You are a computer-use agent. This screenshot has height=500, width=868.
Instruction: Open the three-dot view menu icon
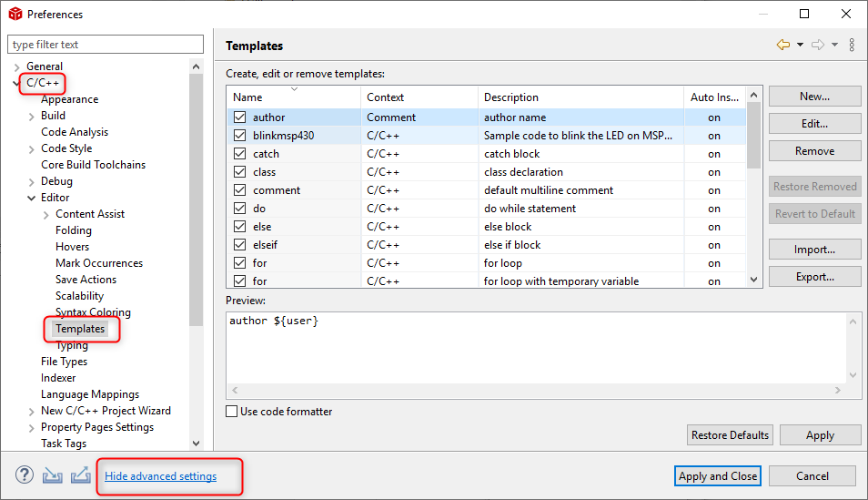click(852, 45)
